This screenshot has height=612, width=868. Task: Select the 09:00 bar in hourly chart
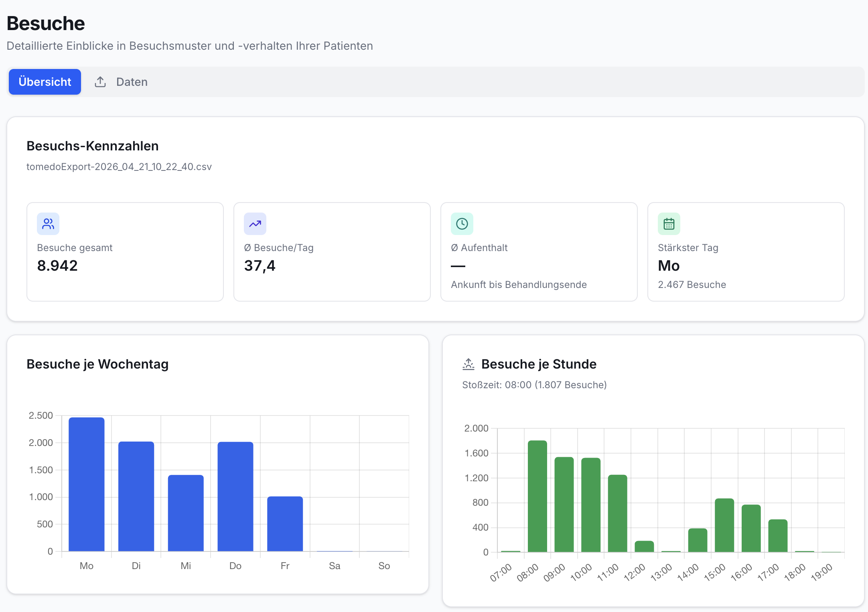[x=564, y=505]
